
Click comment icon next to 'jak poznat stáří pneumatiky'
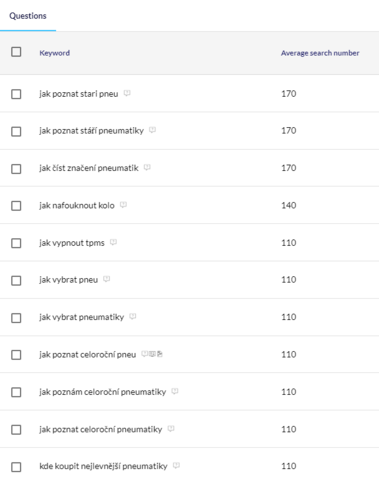[x=152, y=130]
